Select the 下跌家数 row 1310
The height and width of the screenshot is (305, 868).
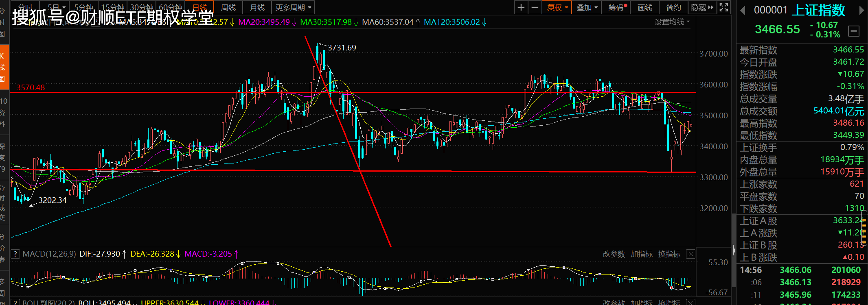(x=802, y=209)
